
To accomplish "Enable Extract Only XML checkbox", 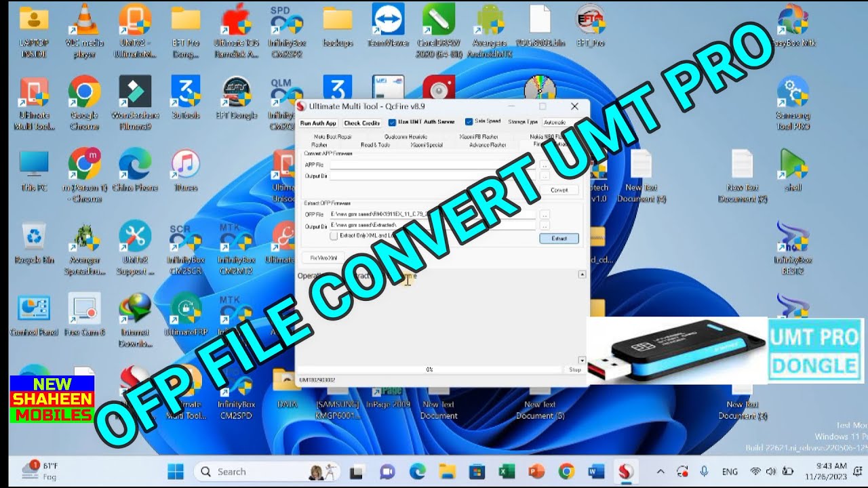I will tap(334, 236).
